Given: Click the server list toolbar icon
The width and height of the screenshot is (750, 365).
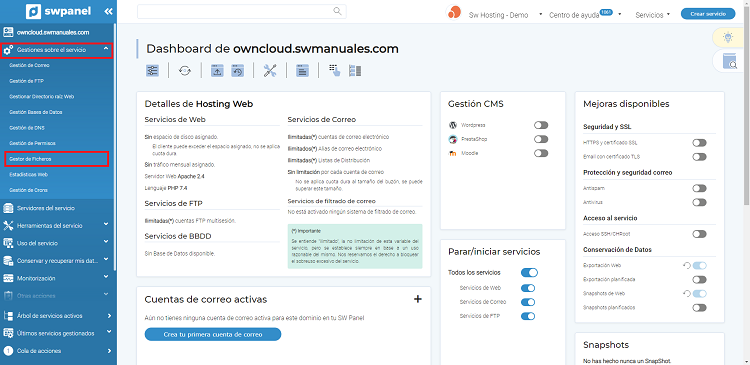Looking at the screenshot, I should coord(355,71).
